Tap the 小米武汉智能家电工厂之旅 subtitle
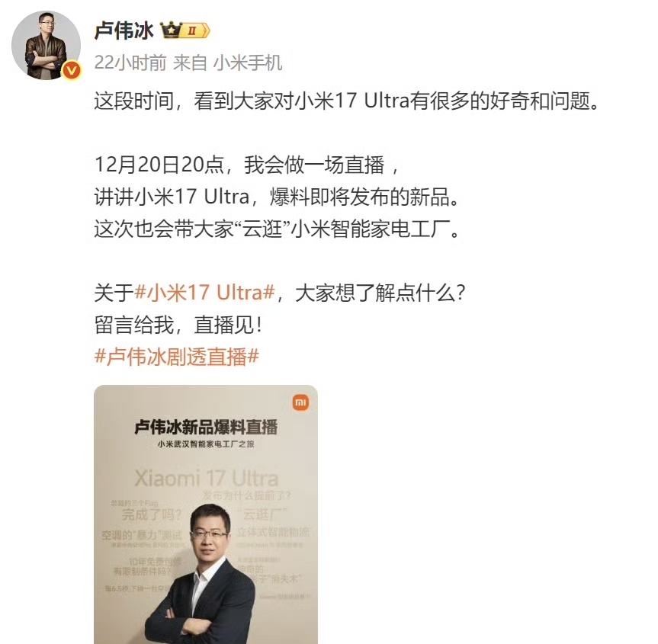This screenshot has height=644, width=658. coord(206,444)
